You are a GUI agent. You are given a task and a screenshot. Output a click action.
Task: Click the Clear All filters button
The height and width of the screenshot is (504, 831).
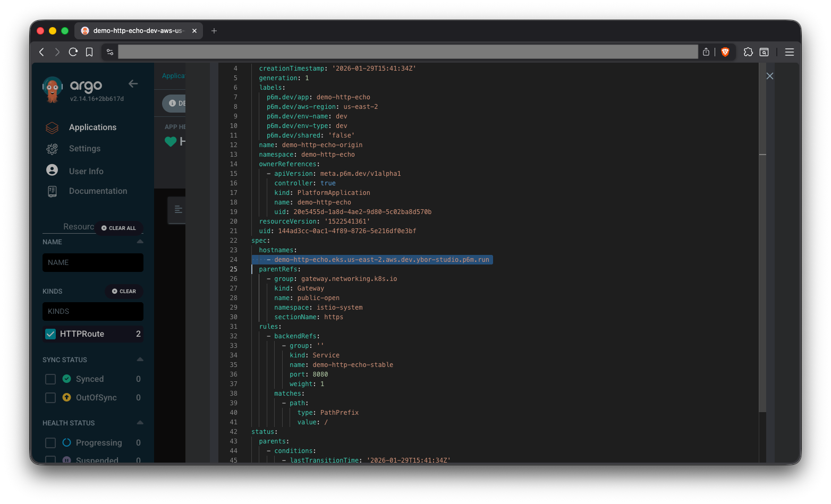119,228
